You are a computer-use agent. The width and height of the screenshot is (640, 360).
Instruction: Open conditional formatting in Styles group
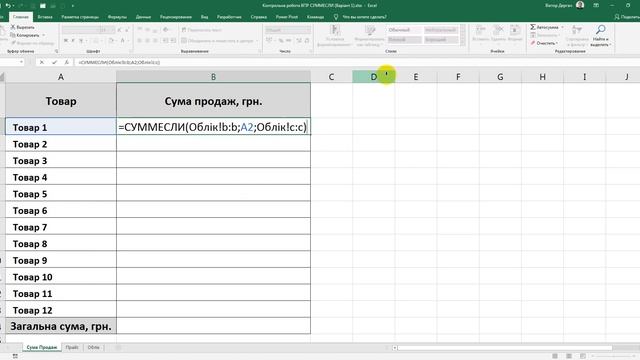click(x=335, y=35)
